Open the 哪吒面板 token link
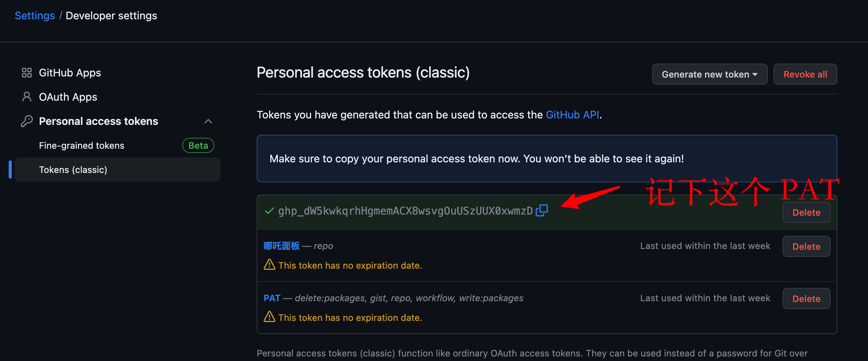868x361 pixels. click(x=282, y=246)
